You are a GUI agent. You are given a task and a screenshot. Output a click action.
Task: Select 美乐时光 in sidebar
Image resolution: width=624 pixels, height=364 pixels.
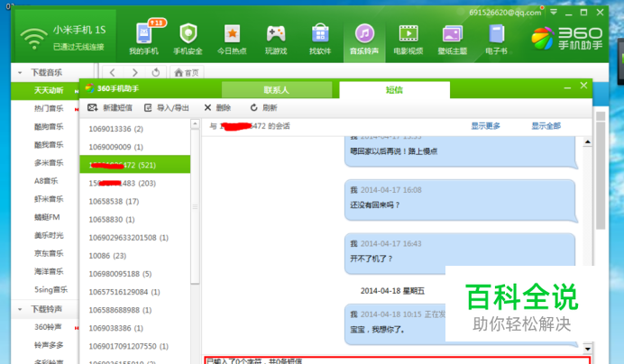(x=49, y=235)
